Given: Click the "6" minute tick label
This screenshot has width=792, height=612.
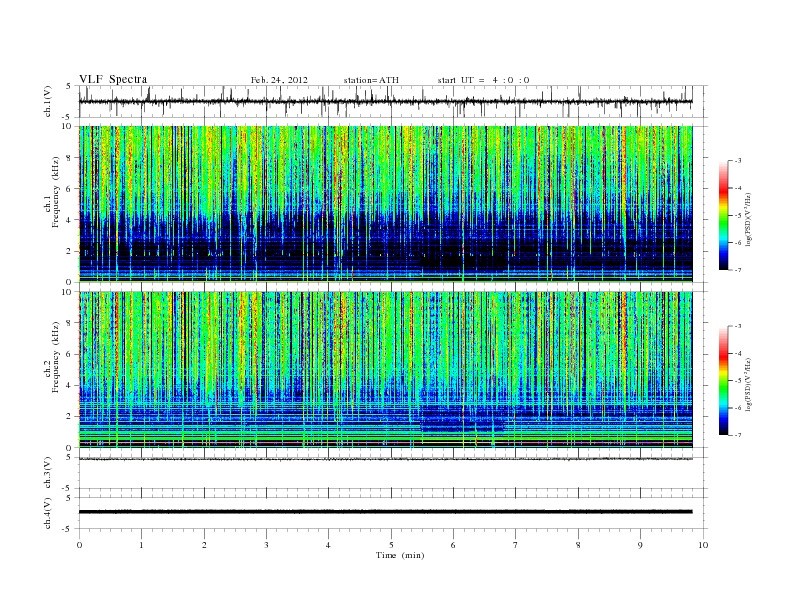Looking at the screenshot, I should coord(453,545).
